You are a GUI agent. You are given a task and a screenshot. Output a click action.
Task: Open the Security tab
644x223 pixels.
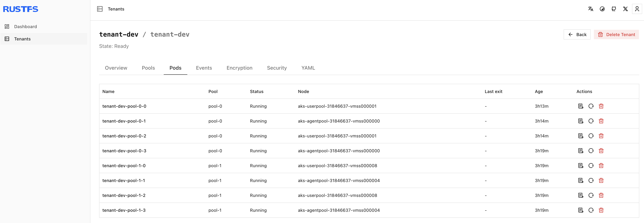coord(277,68)
